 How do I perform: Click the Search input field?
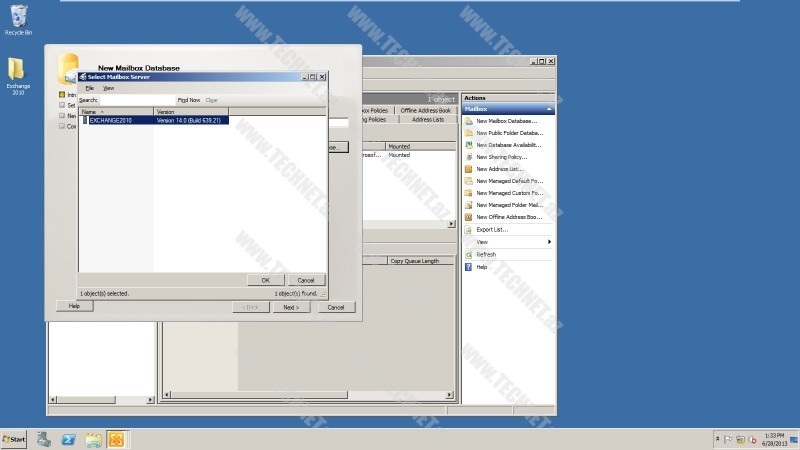click(x=138, y=100)
